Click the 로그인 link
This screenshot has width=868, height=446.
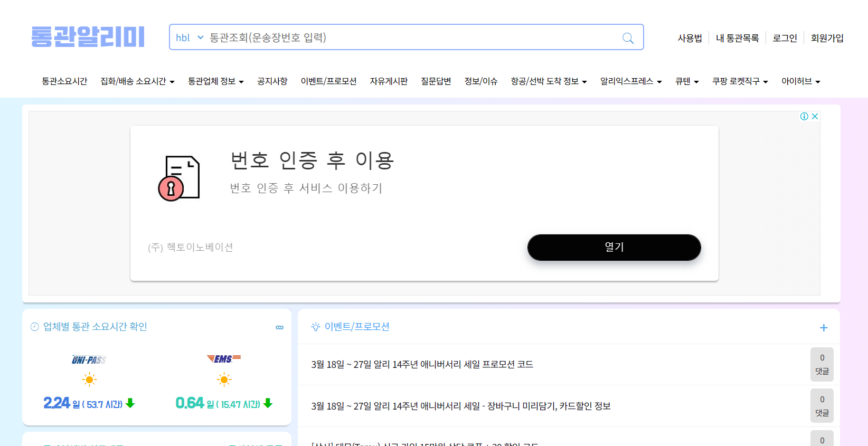[x=785, y=38]
